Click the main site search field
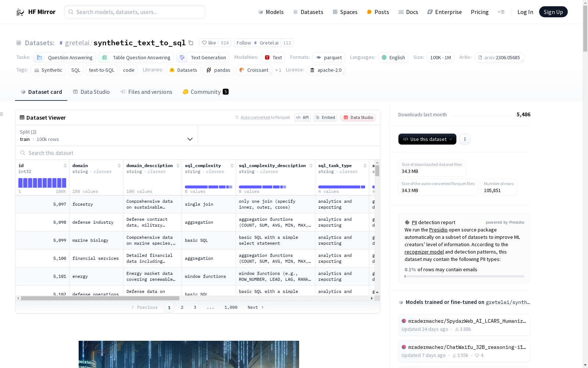 135,12
